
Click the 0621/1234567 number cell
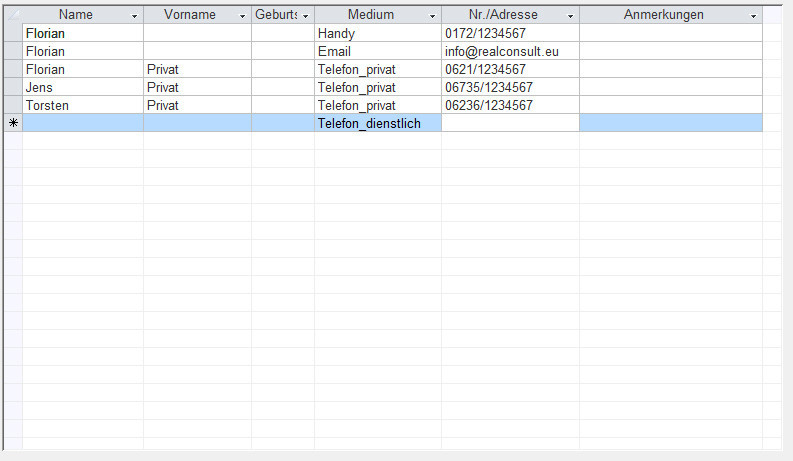pos(511,69)
